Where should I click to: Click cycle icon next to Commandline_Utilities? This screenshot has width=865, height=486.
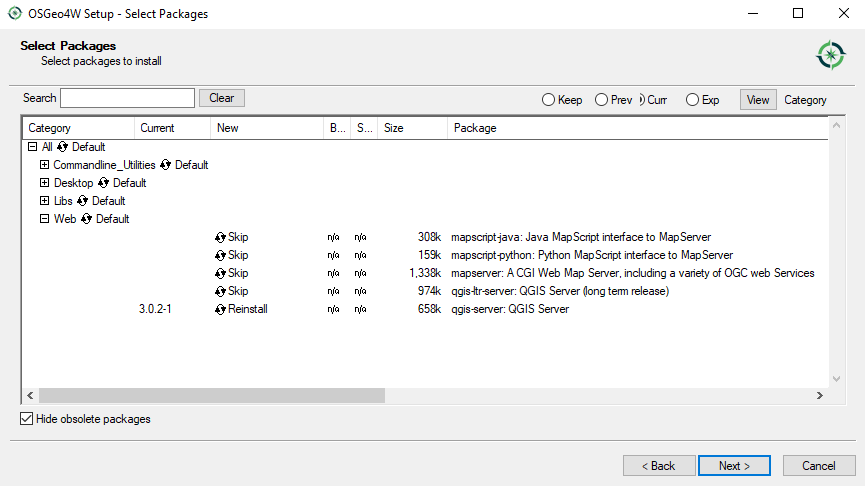[165, 165]
